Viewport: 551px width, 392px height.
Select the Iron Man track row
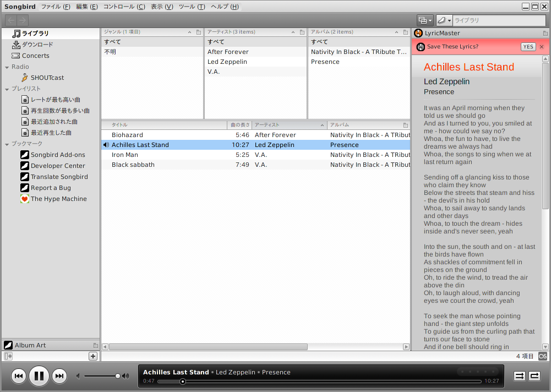click(256, 155)
